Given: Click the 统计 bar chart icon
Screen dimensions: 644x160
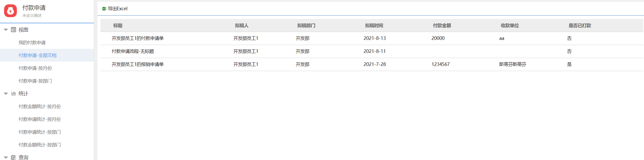Looking at the screenshot, I should [x=14, y=94].
